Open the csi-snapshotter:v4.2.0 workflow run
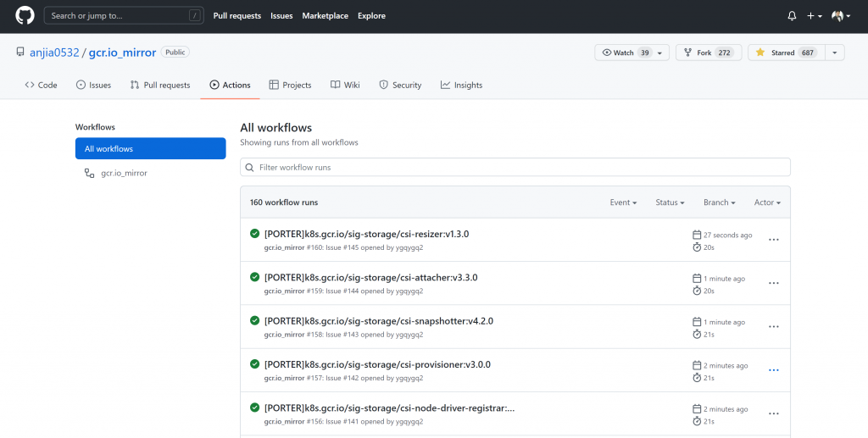 click(x=379, y=321)
